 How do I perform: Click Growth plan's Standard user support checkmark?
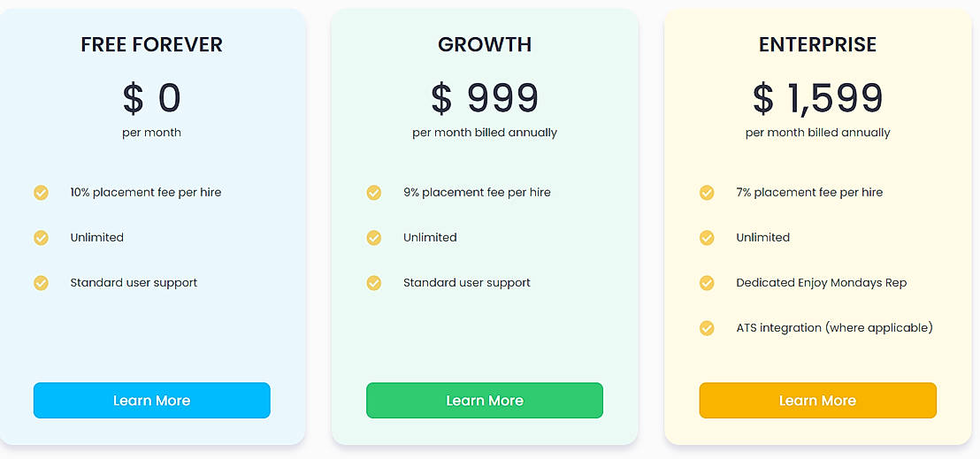[x=374, y=283]
